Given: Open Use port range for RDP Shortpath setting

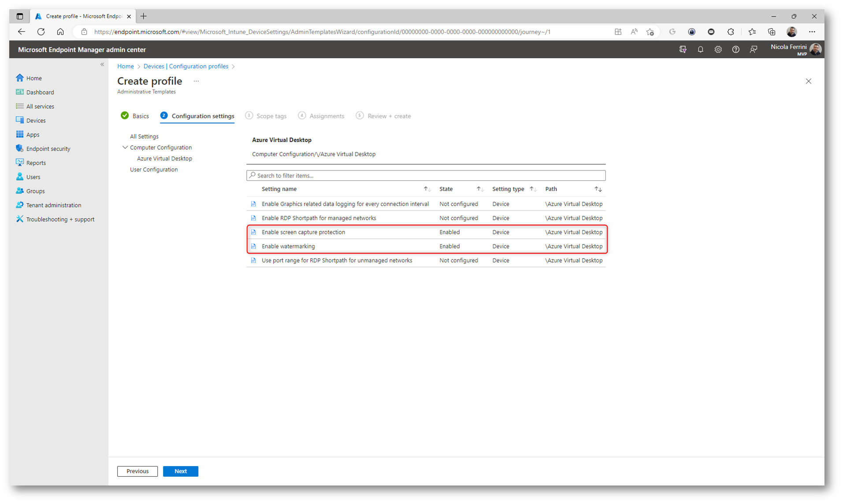Looking at the screenshot, I should coord(337,260).
